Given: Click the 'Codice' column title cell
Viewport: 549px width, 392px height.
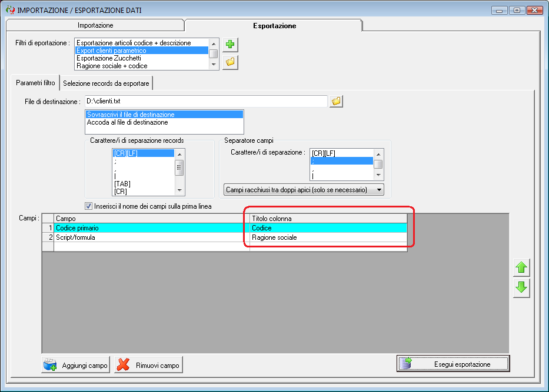Looking at the screenshot, I should point(328,228).
